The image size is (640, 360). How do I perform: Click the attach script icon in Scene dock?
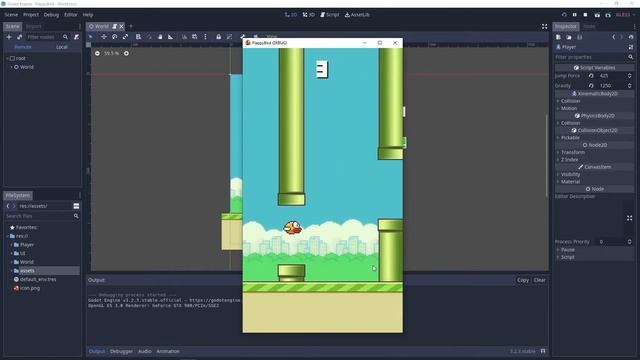[x=76, y=37]
